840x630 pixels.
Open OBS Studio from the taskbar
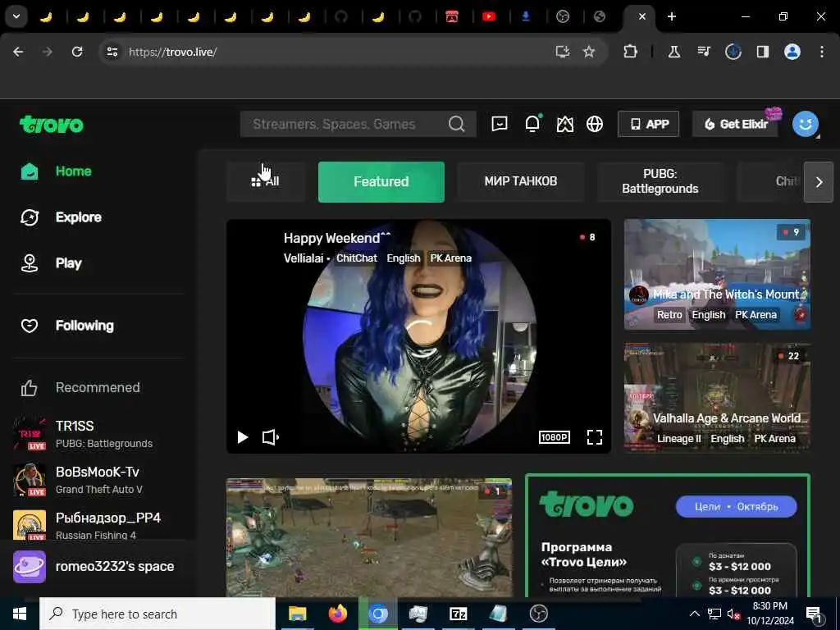click(538, 614)
